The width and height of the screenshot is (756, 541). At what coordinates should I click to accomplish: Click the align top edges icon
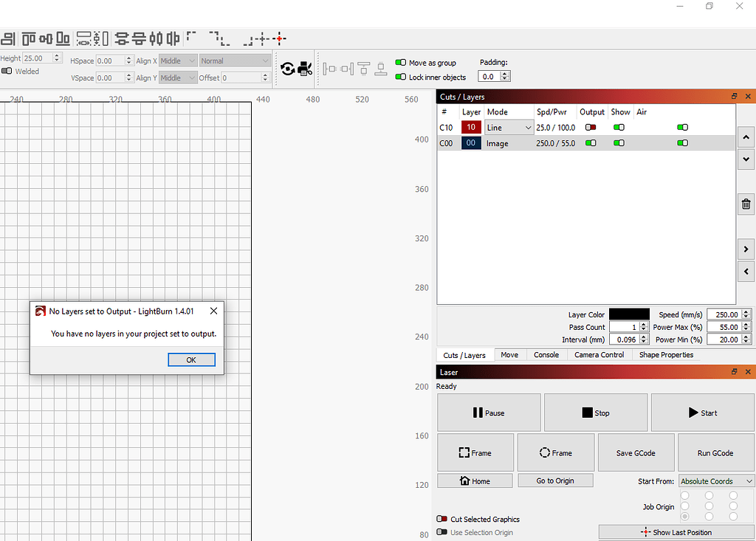pyautogui.click(x=29, y=38)
